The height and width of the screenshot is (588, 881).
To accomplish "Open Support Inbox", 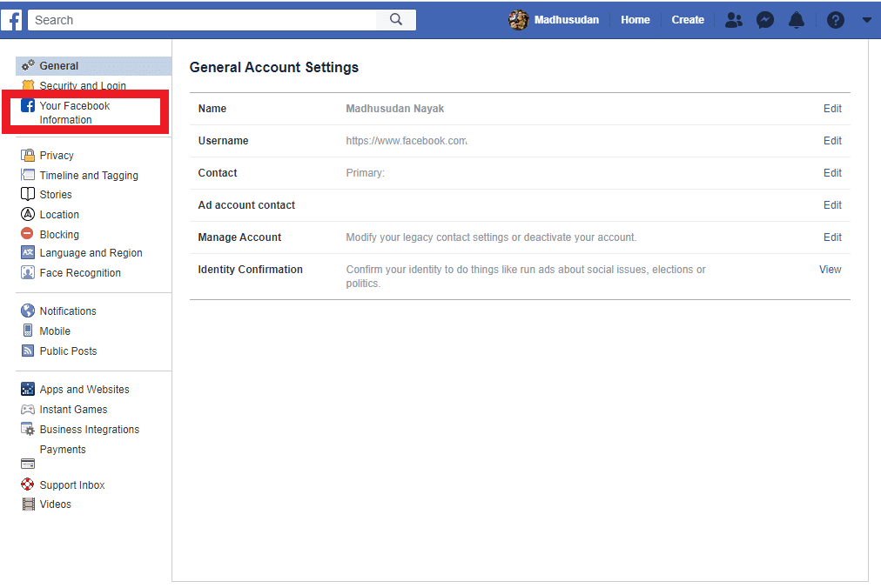I will tap(72, 484).
